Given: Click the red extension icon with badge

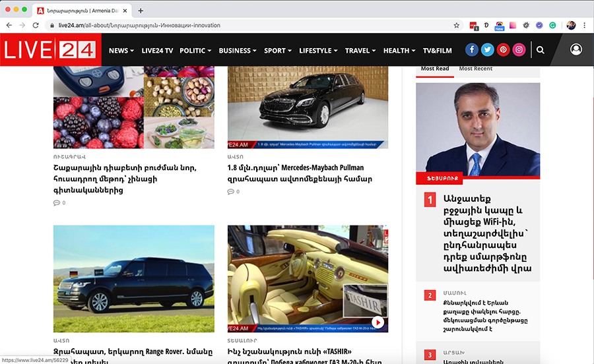Looking at the screenshot, I should [473, 26].
